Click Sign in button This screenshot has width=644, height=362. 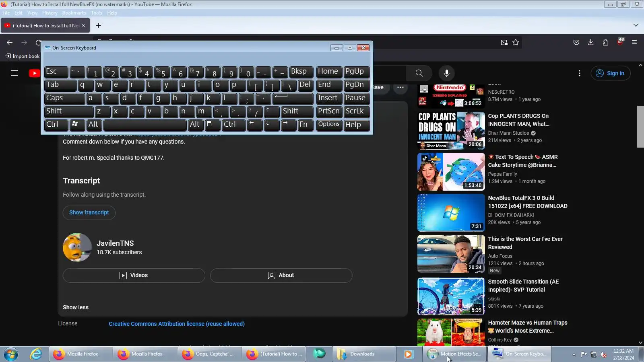point(610,73)
